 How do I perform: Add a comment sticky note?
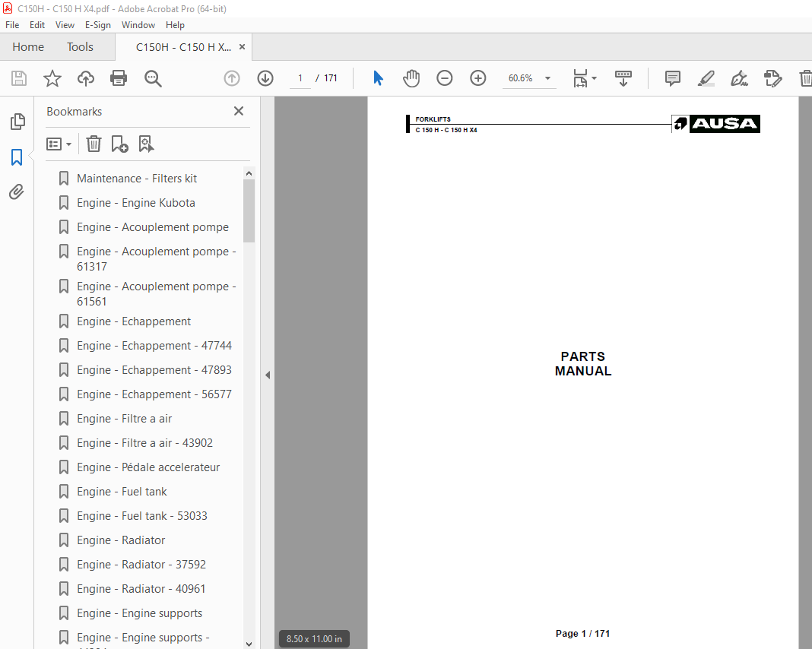coord(672,78)
